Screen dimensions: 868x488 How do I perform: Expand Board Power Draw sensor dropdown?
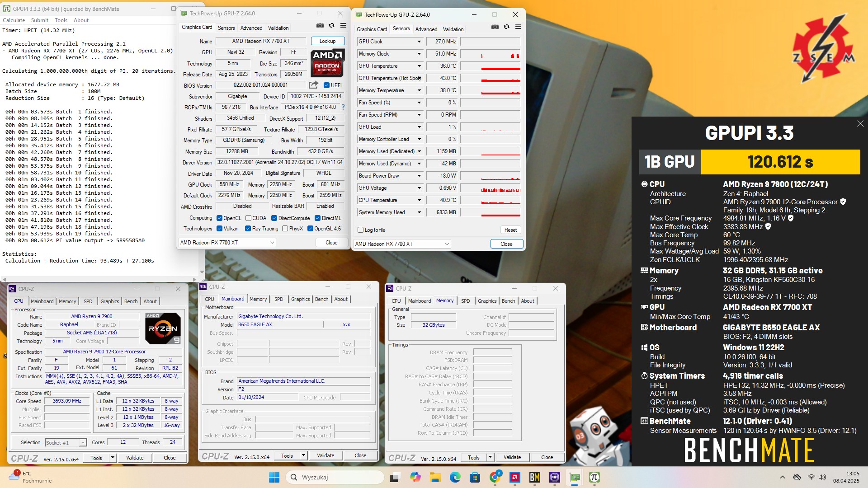419,176
